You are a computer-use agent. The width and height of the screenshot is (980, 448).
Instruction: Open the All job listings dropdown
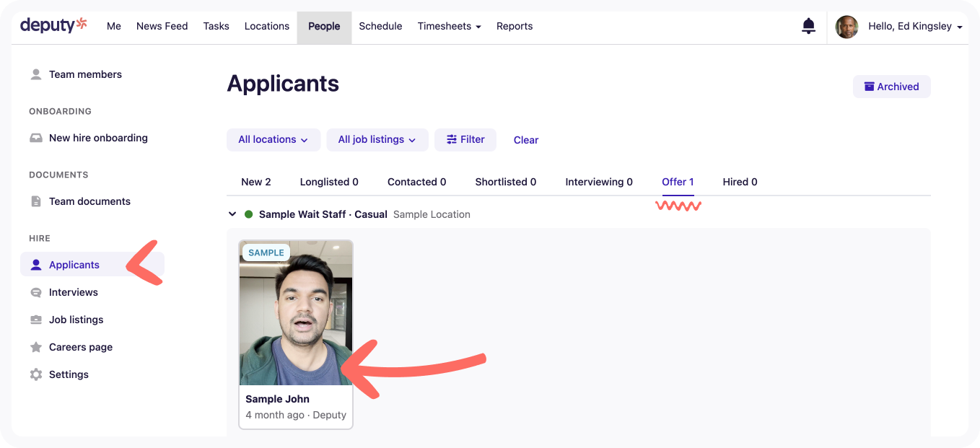coord(377,139)
